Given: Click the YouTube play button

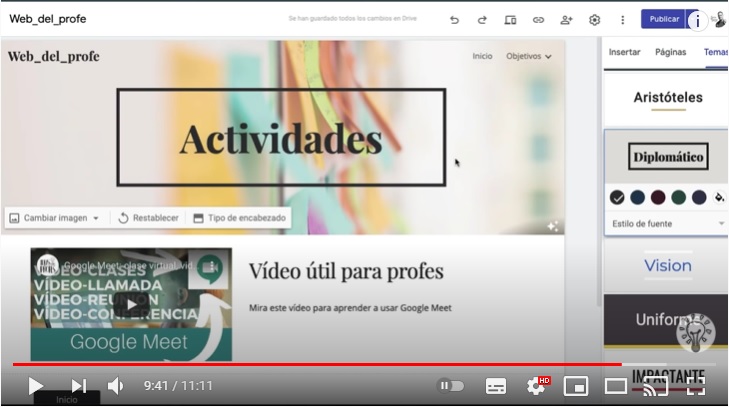Looking at the screenshot, I should point(35,386).
